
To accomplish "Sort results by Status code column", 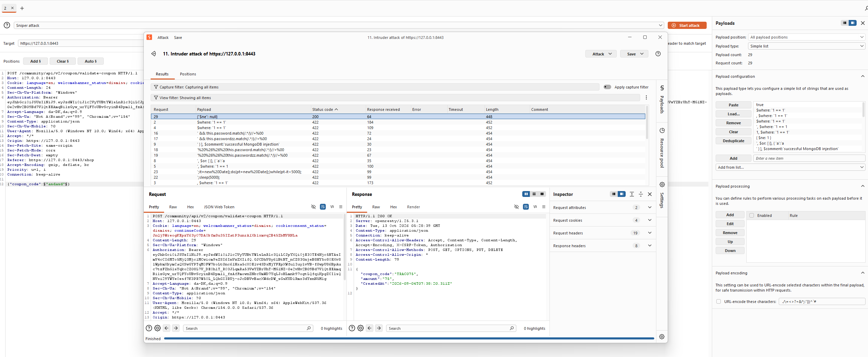I will [325, 109].
